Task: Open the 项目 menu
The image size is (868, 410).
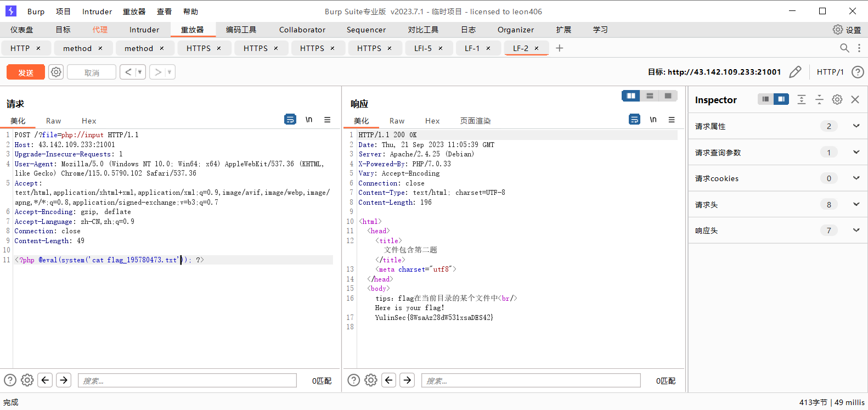Action: tap(63, 12)
